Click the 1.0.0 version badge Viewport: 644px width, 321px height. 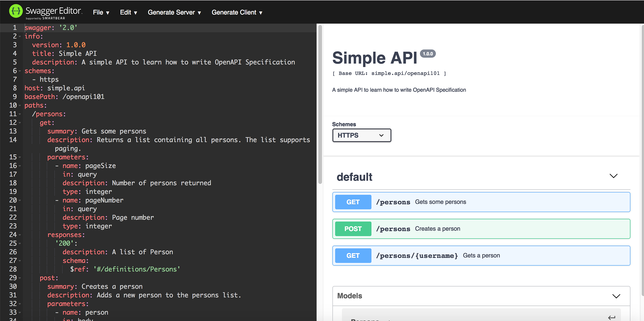point(428,53)
